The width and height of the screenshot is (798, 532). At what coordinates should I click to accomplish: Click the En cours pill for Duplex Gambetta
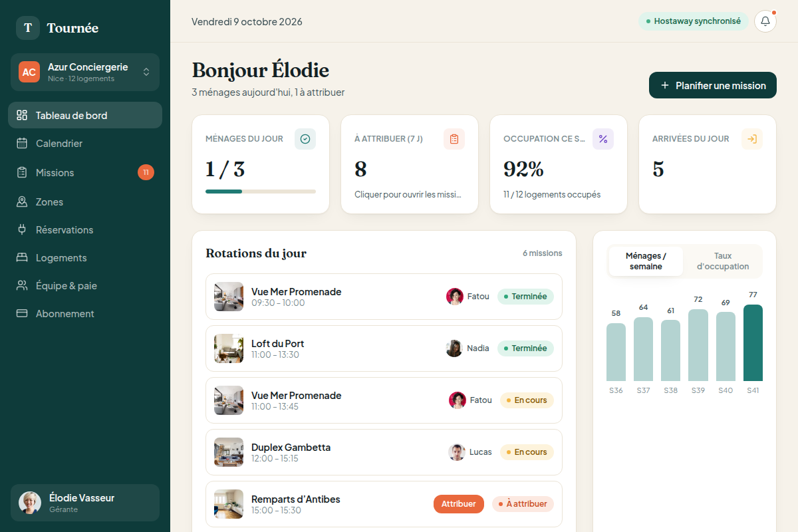[x=527, y=452]
